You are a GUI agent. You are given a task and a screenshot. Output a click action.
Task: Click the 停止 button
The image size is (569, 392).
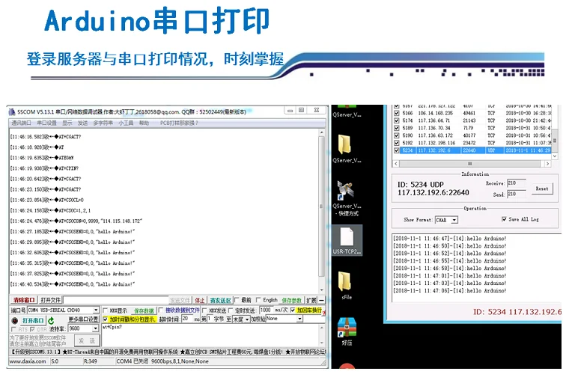click(200, 300)
